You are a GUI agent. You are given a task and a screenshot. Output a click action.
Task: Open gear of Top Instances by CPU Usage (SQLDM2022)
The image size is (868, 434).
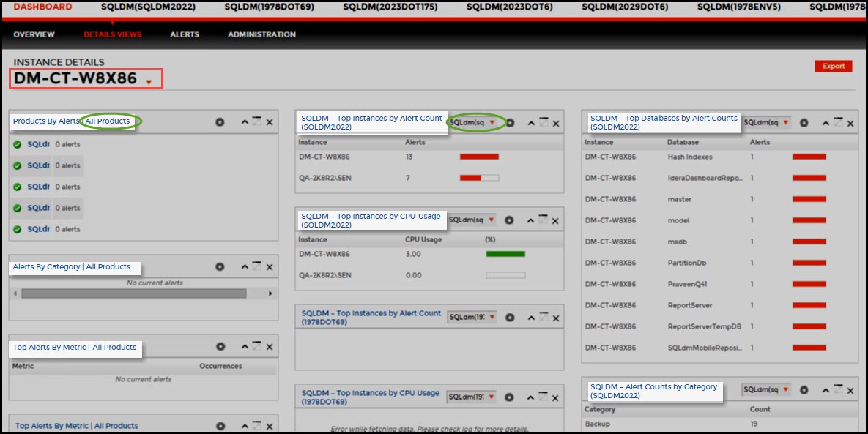point(509,220)
